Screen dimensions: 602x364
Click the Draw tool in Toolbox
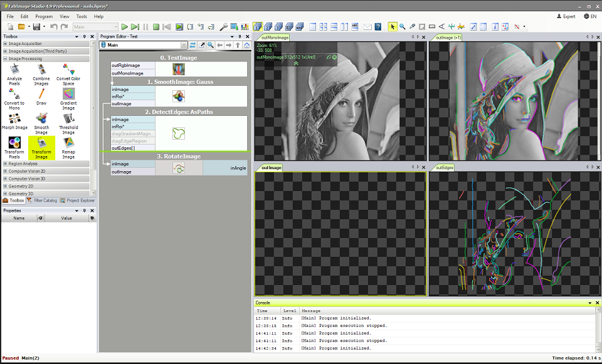tap(41, 96)
